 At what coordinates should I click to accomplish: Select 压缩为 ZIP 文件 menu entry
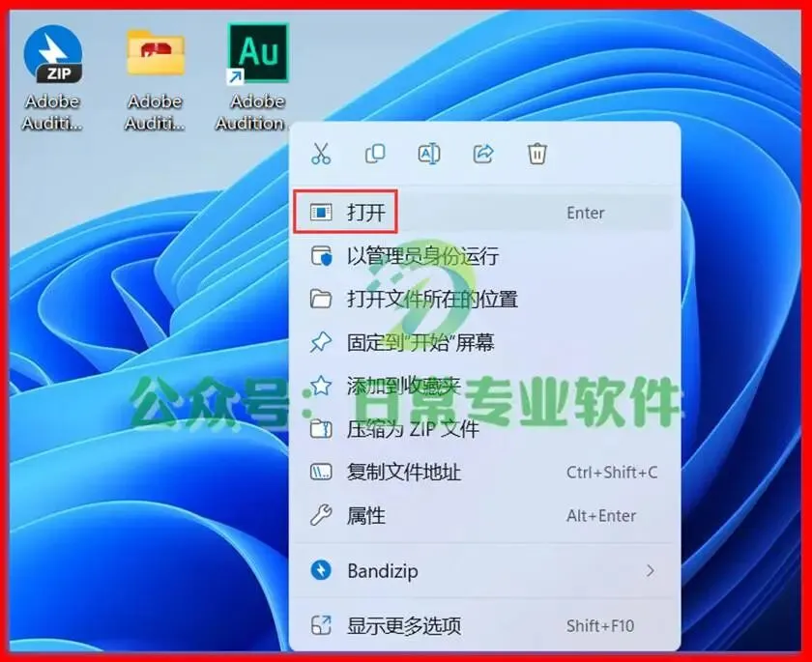(482, 428)
